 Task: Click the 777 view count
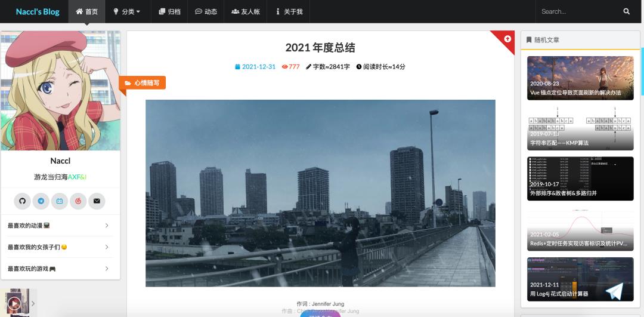pos(294,67)
